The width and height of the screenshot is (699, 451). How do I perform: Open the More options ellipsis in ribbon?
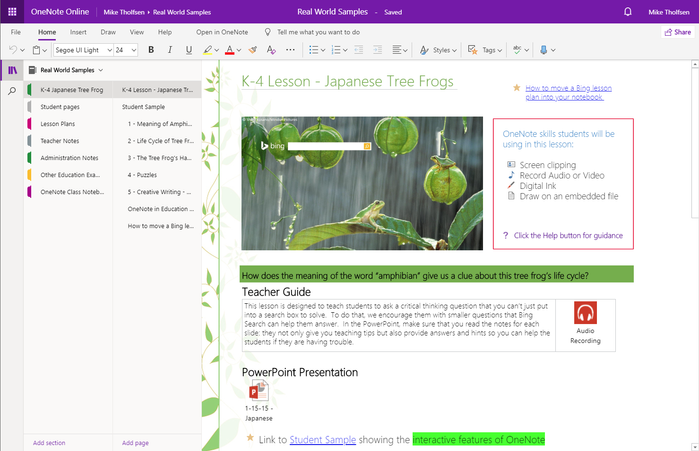pos(290,50)
